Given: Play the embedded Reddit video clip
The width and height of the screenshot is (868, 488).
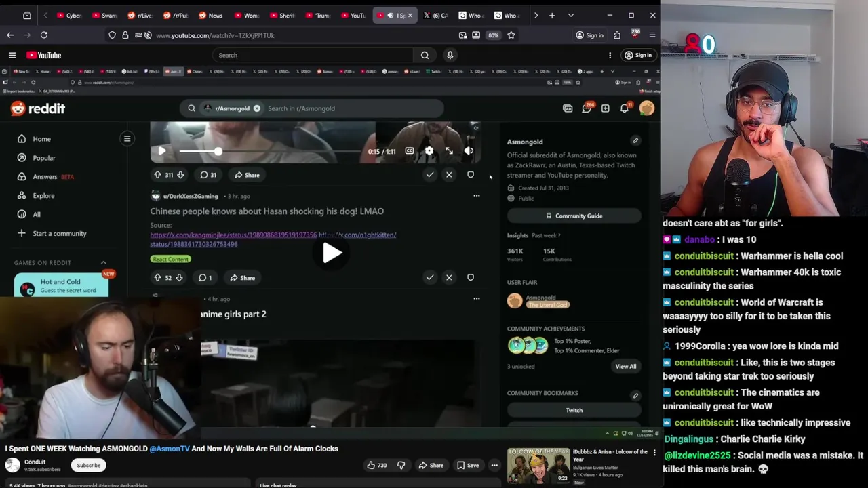Looking at the screenshot, I should [161, 151].
